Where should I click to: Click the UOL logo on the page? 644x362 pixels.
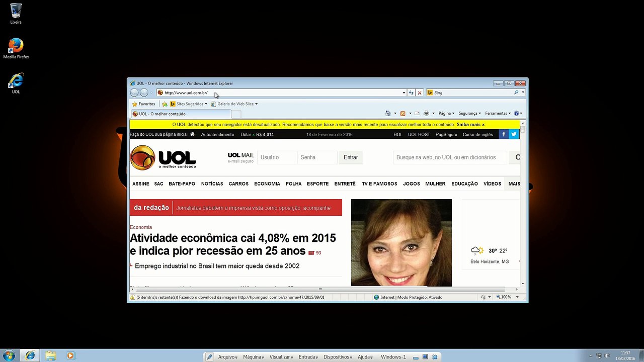point(163,157)
